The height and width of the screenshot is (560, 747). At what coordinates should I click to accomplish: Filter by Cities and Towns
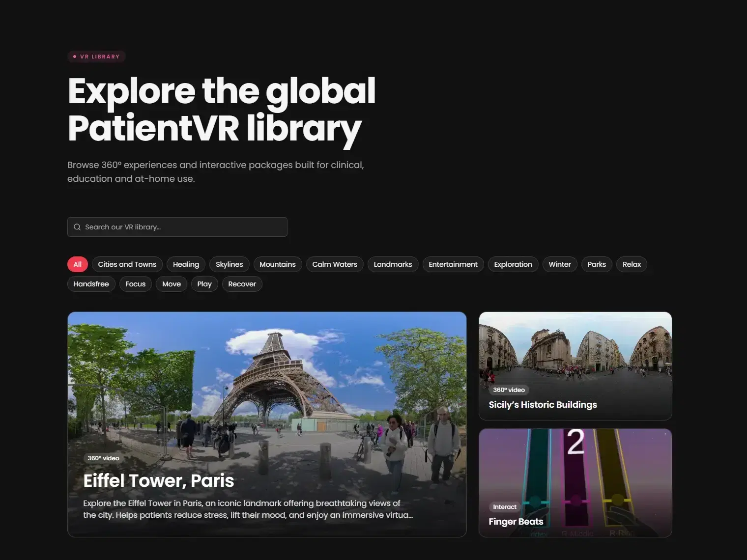[x=127, y=264]
